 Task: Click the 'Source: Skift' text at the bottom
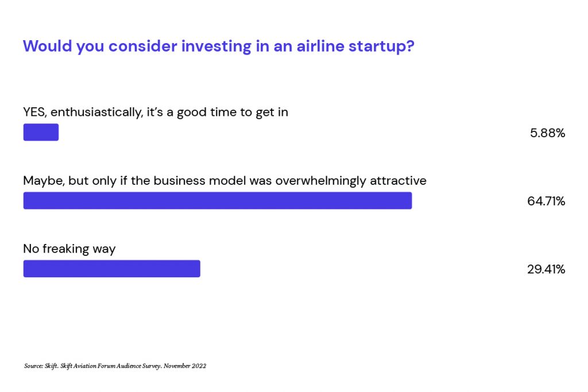point(41,366)
